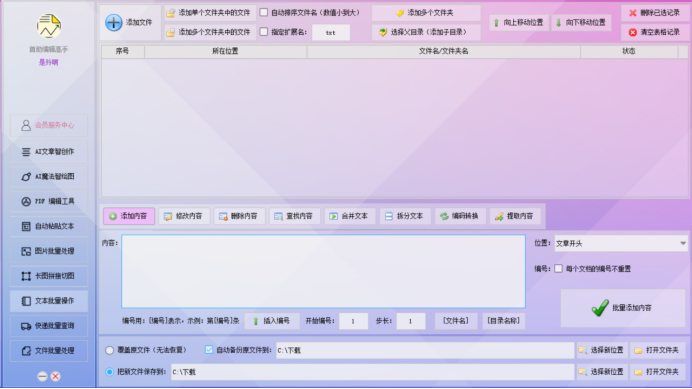The height and width of the screenshot is (389, 692).
Task: Click 清空表格记录 button
Action: pyautogui.click(x=655, y=32)
